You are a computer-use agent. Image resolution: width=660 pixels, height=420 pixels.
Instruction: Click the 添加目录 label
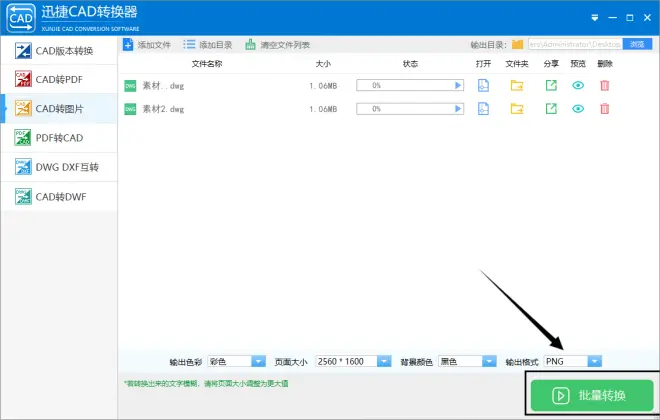click(216, 45)
